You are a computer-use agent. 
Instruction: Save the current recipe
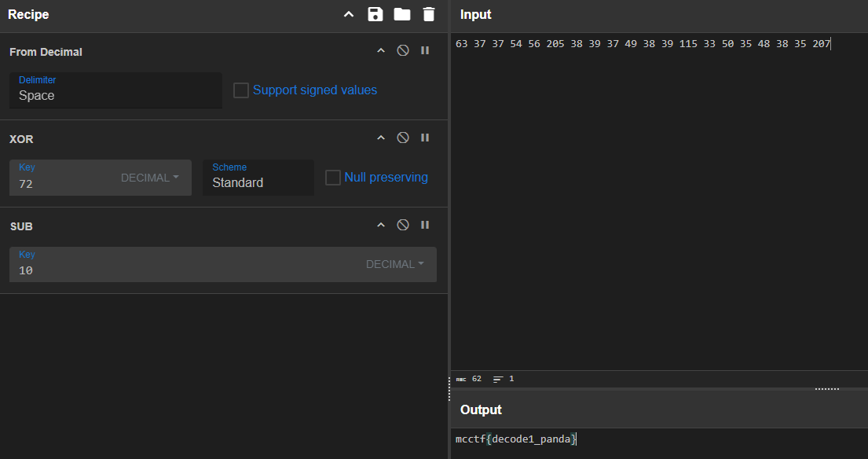[375, 14]
